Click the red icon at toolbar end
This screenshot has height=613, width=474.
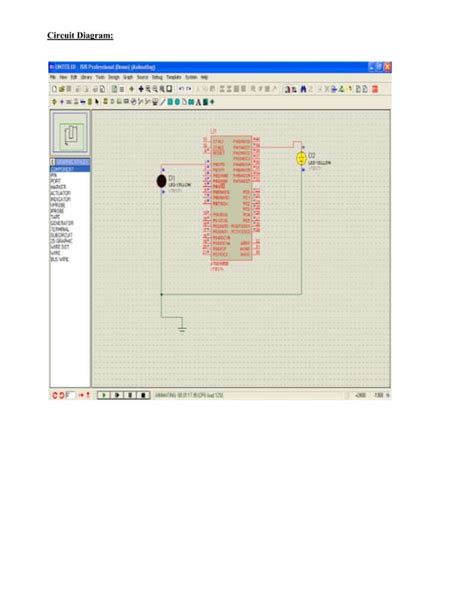375,89
